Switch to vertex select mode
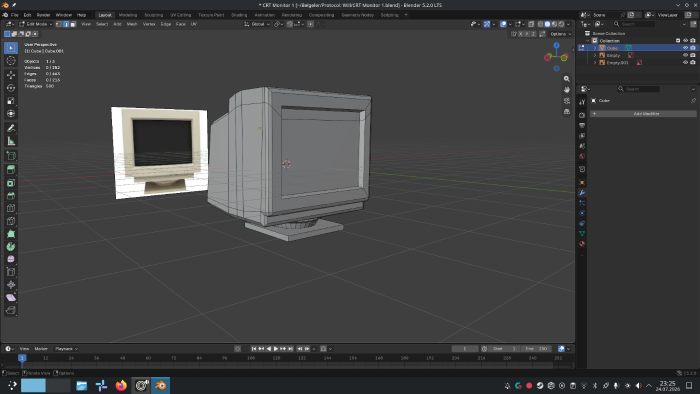Screen dimensions: 700x394 (x=58, y=24)
